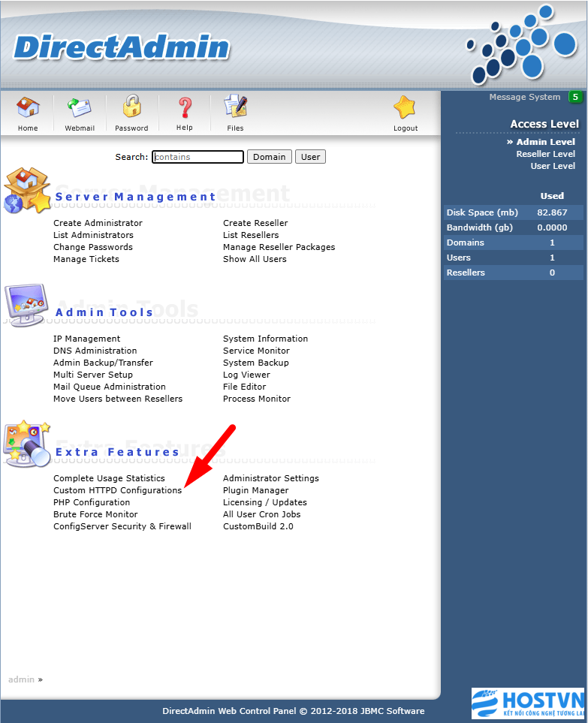Open the Files icon in toolbar
This screenshot has height=723, width=588.
[236, 106]
